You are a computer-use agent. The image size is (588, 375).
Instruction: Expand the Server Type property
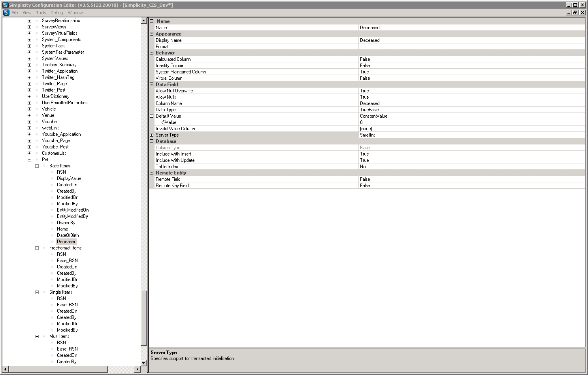coord(151,135)
